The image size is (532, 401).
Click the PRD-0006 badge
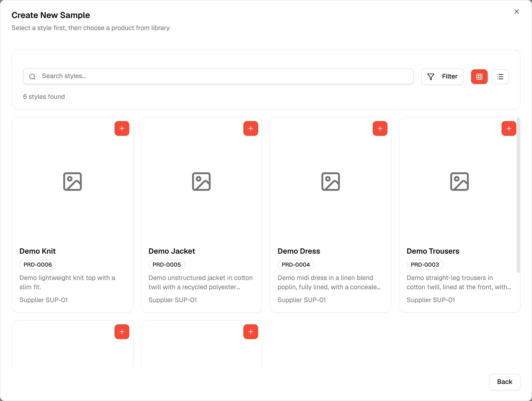tap(37, 265)
